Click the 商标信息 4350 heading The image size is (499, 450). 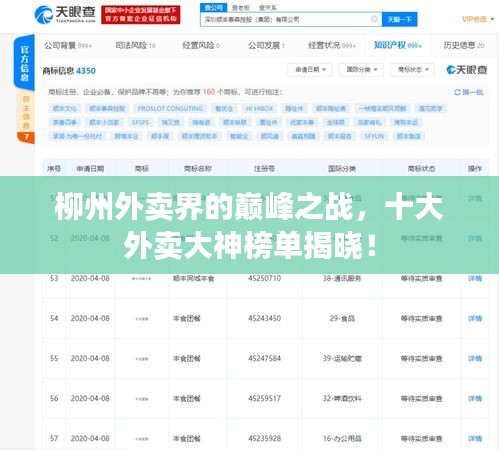point(69,71)
